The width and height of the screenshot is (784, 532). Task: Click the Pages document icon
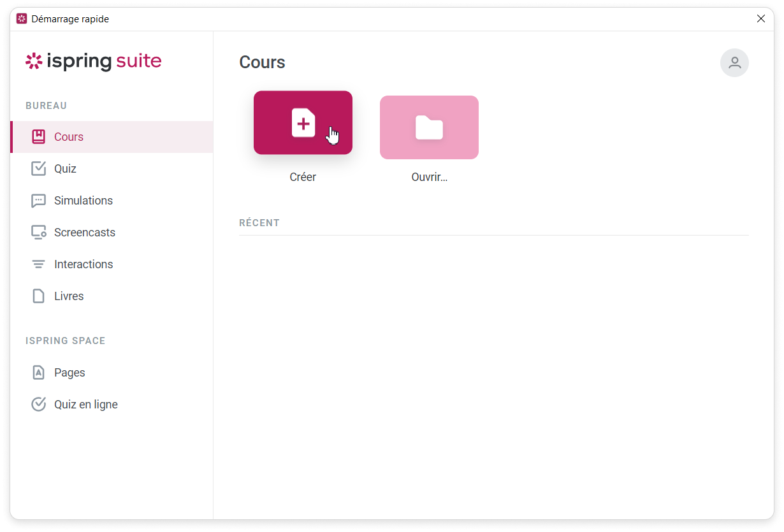point(38,373)
